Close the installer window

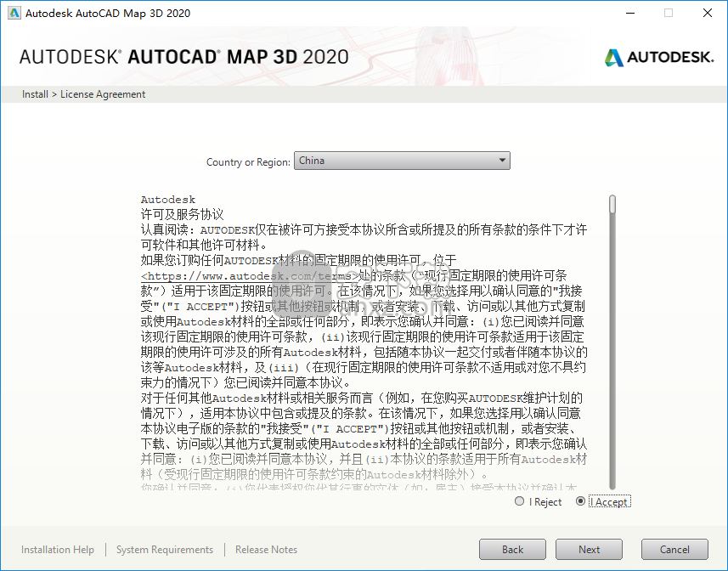point(707,13)
